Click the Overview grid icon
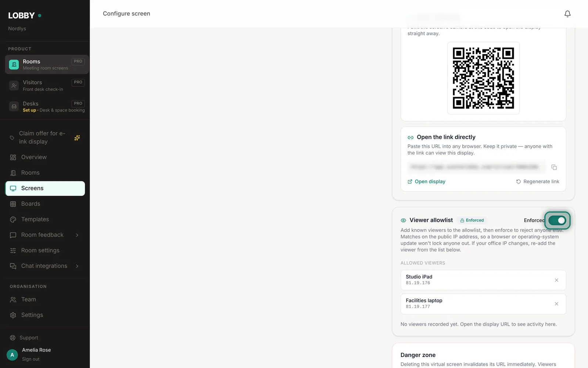 pyautogui.click(x=13, y=157)
